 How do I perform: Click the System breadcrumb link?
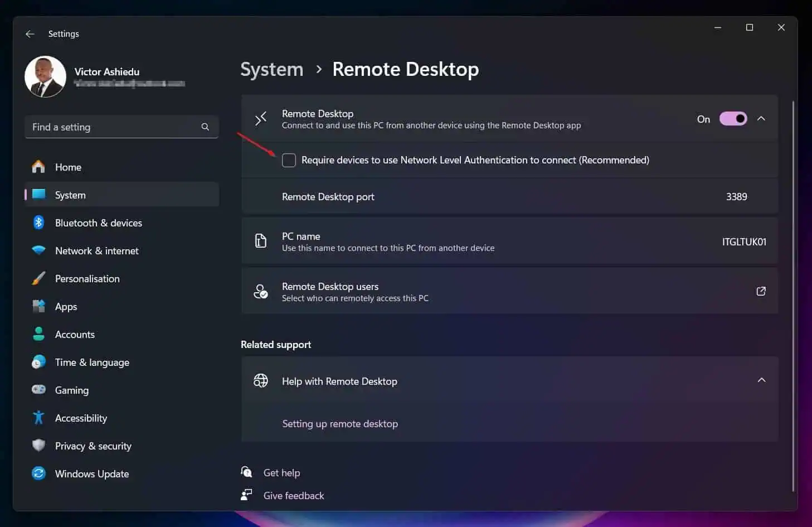[x=272, y=69]
